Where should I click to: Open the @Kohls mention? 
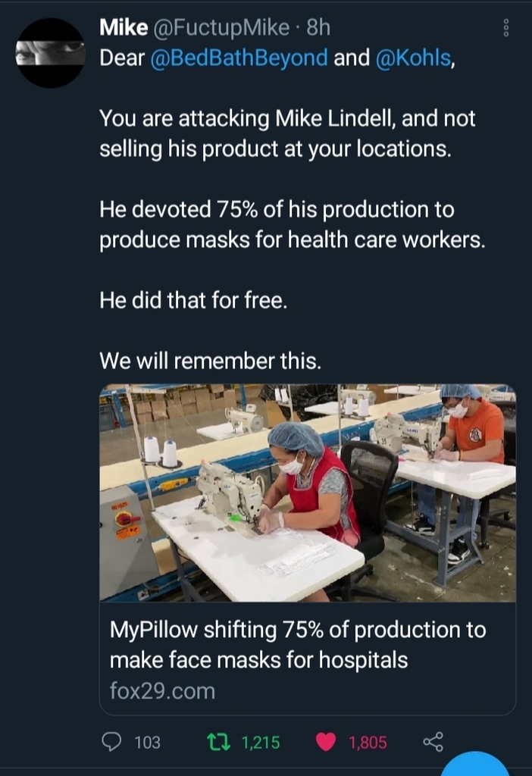(412, 58)
